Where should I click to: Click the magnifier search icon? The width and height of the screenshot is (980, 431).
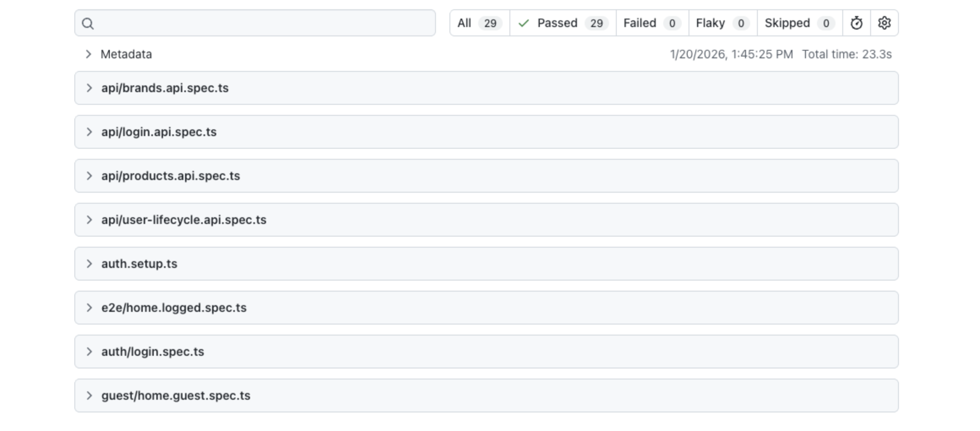[88, 24]
